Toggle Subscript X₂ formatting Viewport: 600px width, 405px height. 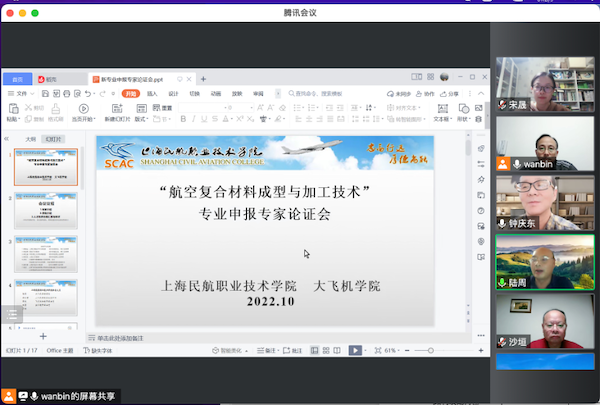point(250,119)
